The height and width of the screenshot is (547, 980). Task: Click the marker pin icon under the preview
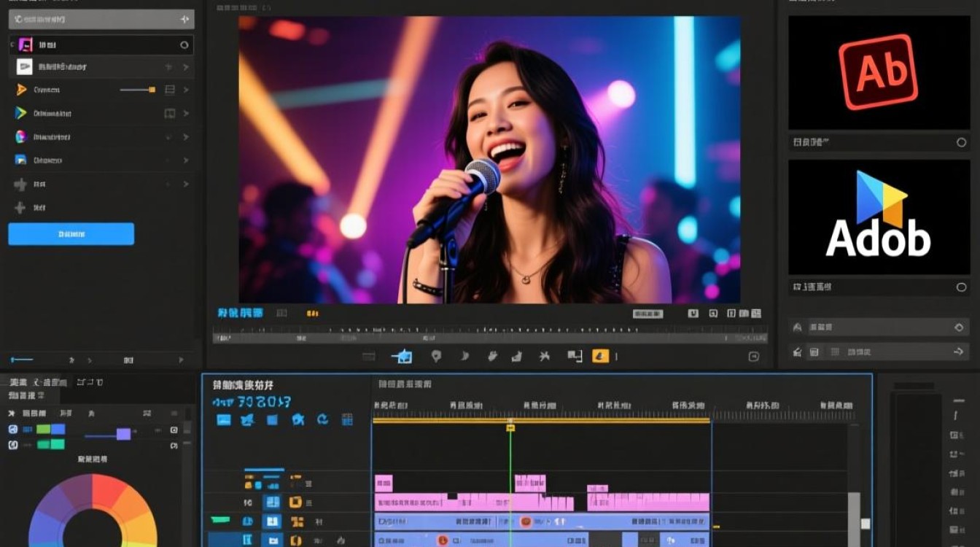[436, 356]
